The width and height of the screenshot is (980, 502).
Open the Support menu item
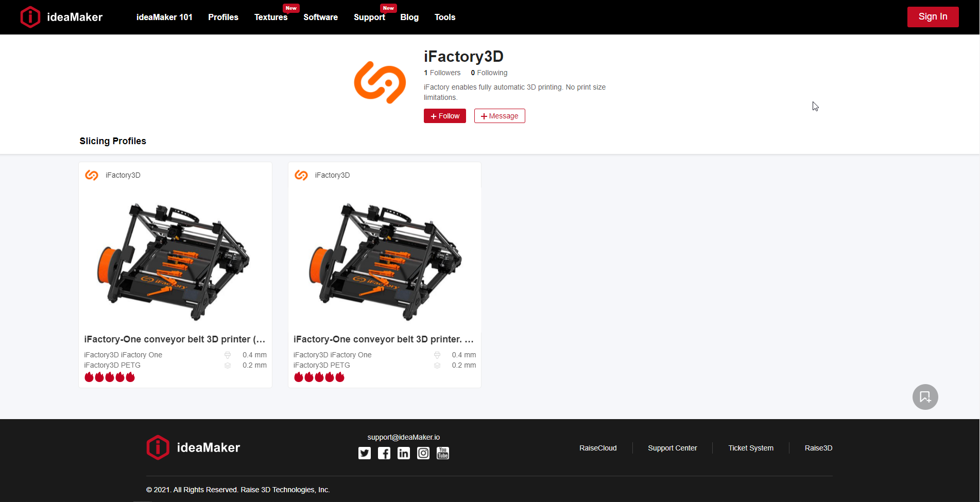tap(369, 17)
